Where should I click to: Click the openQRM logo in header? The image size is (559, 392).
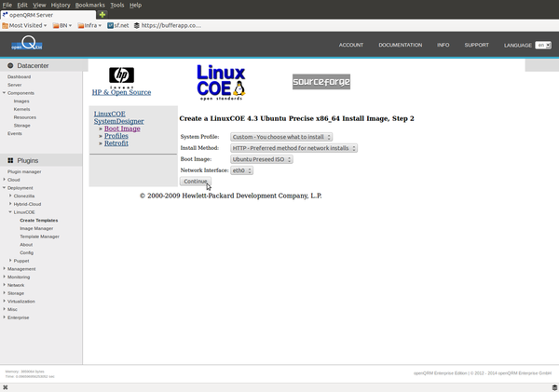click(27, 44)
